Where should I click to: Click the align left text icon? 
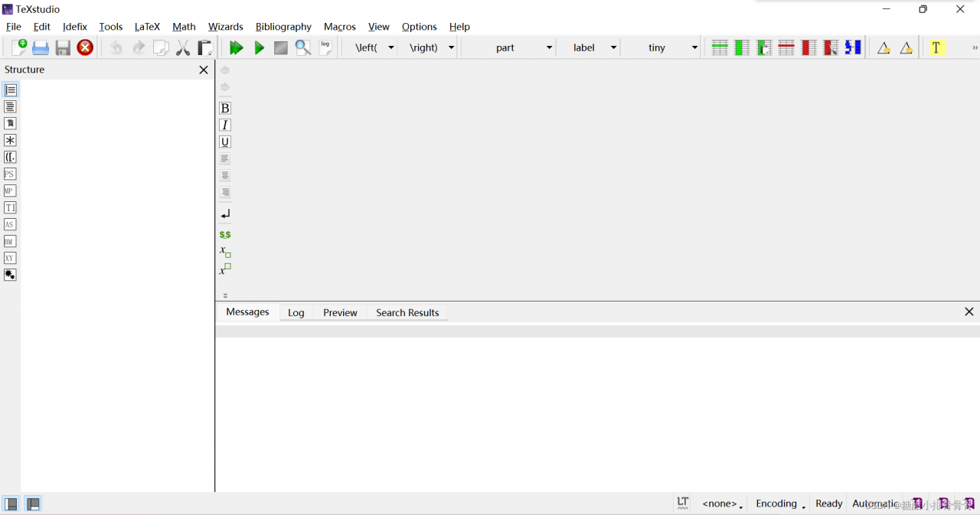tap(225, 158)
